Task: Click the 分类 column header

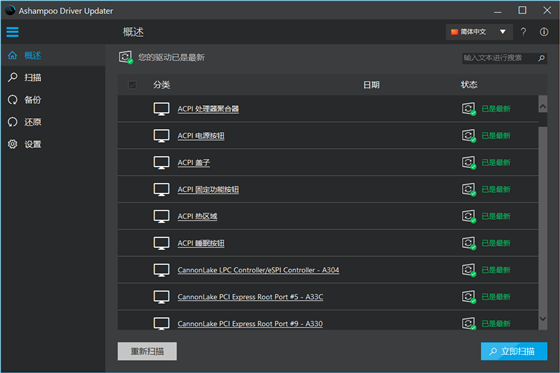Action: click(161, 85)
